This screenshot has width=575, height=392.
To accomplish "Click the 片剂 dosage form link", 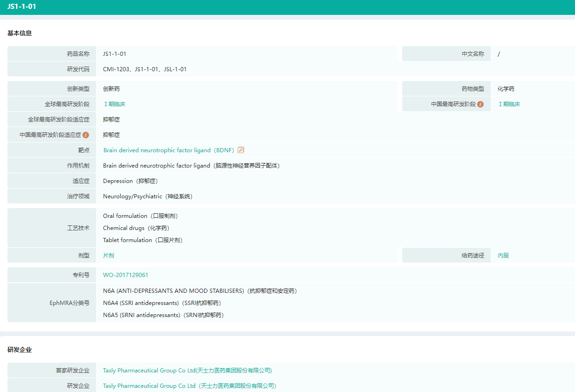I will [109, 256].
